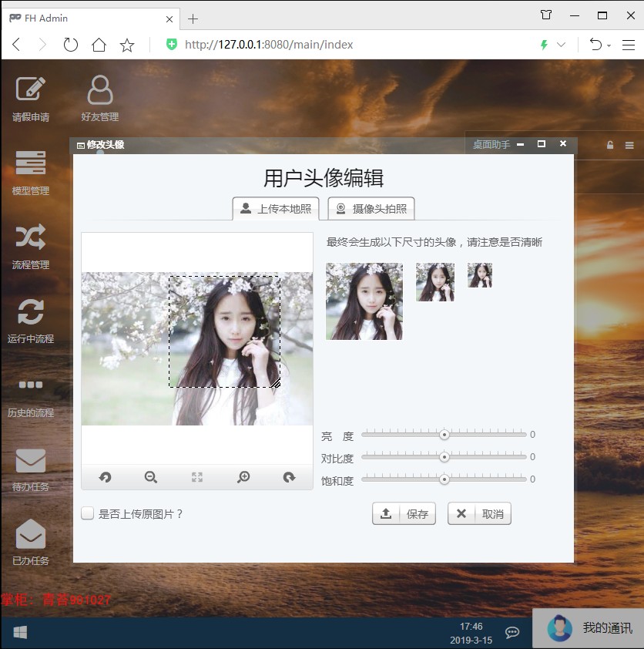Expand the dropdown beside lightning icon
Viewport: 644px width, 649px height.
click(561, 45)
